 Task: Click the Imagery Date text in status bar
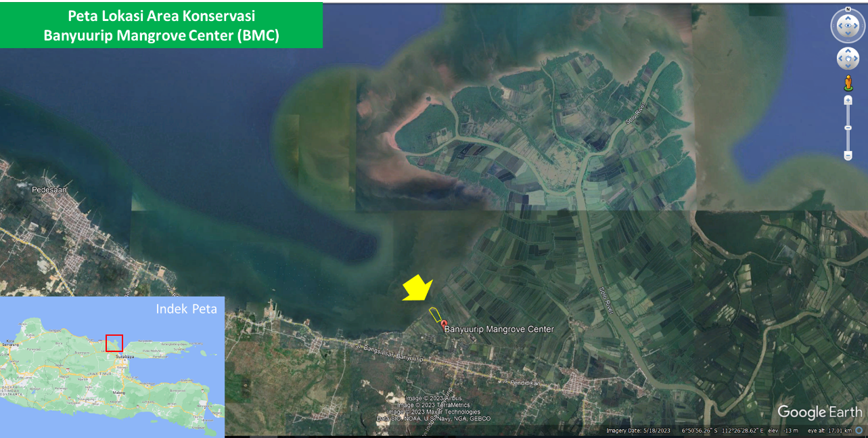pos(639,431)
